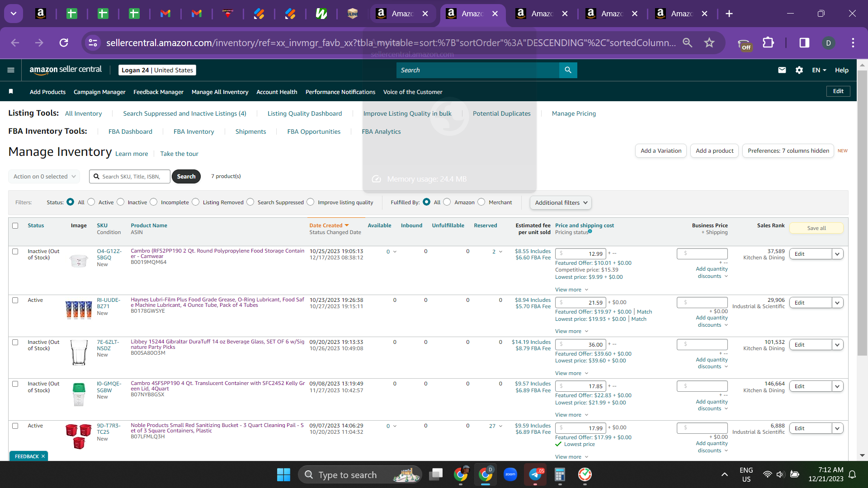Expand View more for Libbey 15244 row
The width and height of the screenshot is (868, 488).
(x=571, y=373)
